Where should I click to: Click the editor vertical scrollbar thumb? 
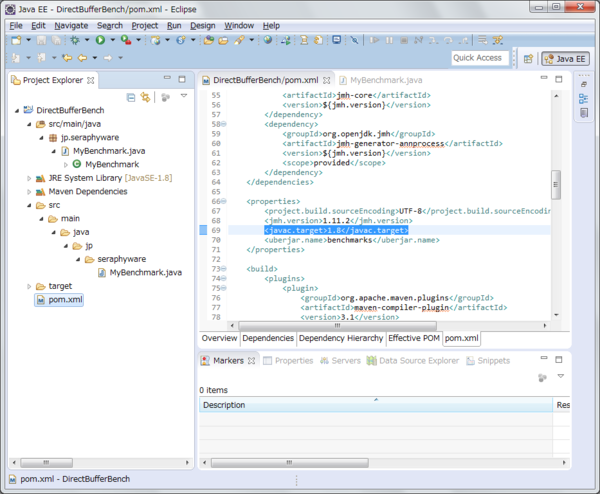[x=556, y=185]
